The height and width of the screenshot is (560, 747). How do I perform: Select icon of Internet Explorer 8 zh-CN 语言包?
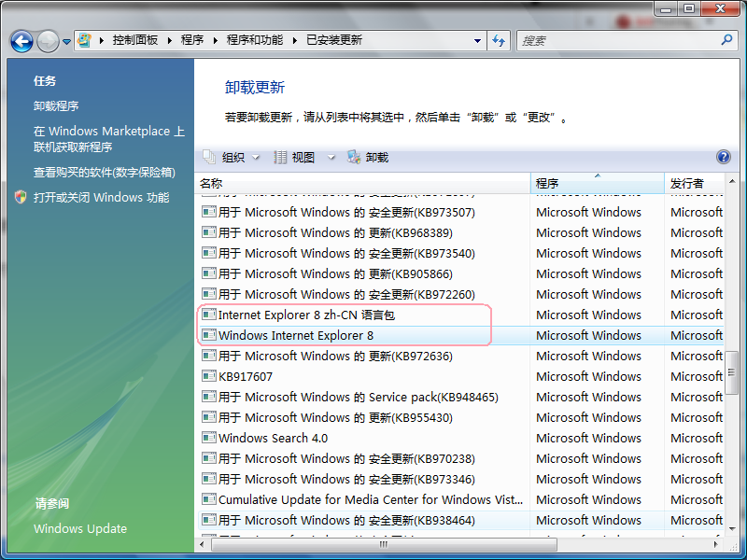click(x=208, y=315)
